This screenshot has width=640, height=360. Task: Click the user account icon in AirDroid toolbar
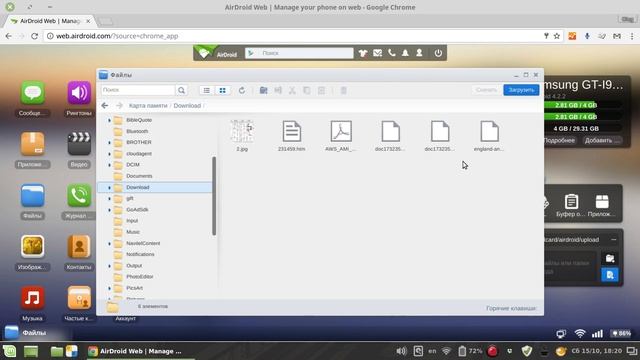(419, 53)
